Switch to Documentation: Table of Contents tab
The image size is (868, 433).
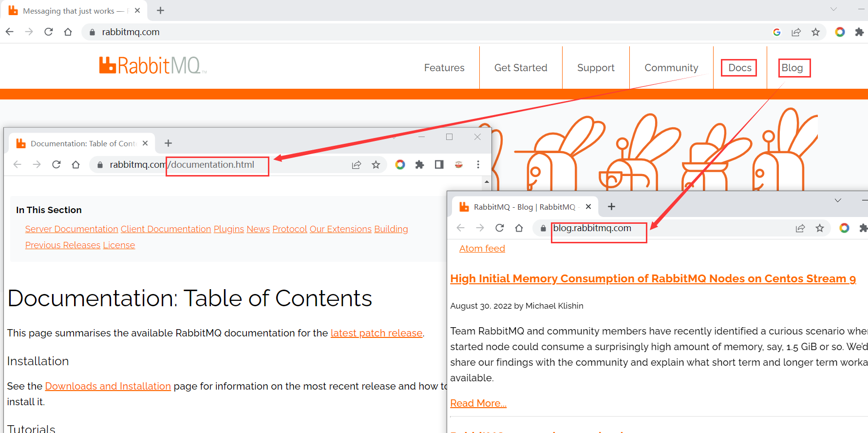[82, 143]
